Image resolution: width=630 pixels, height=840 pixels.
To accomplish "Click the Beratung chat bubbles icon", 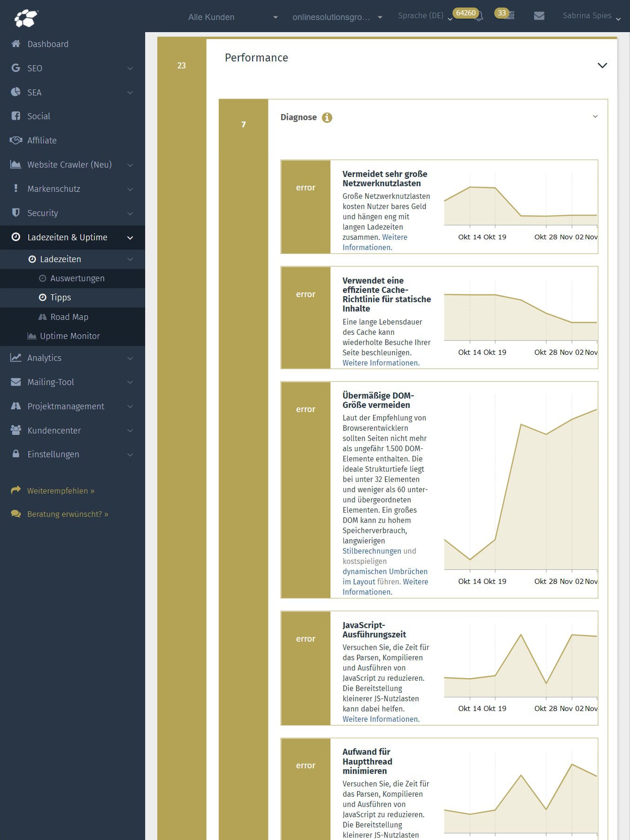I will click(x=16, y=514).
